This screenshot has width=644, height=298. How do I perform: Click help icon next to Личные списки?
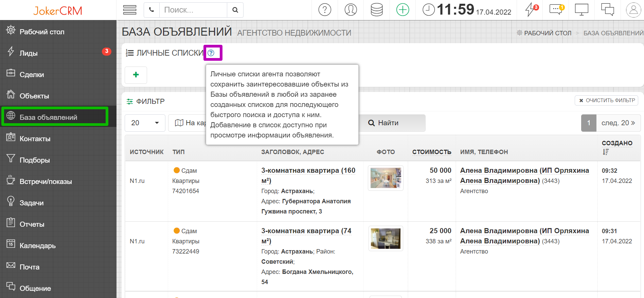[x=211, y=53]
